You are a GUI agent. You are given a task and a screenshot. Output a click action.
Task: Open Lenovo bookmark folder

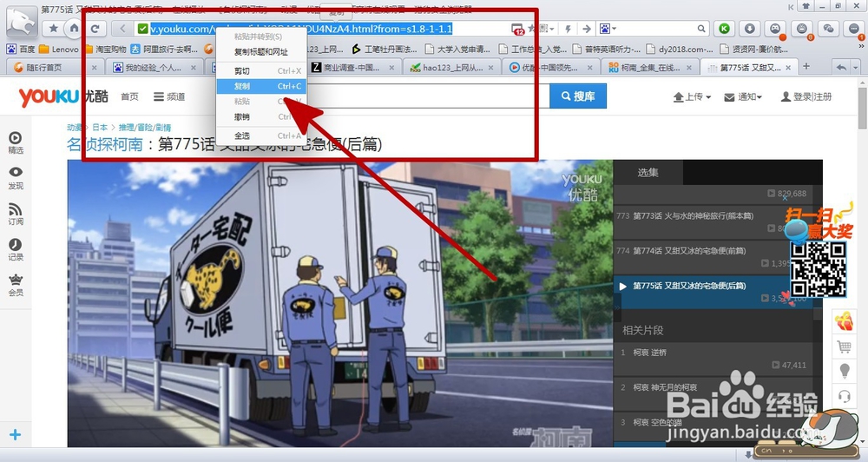(x=59, y=49)
